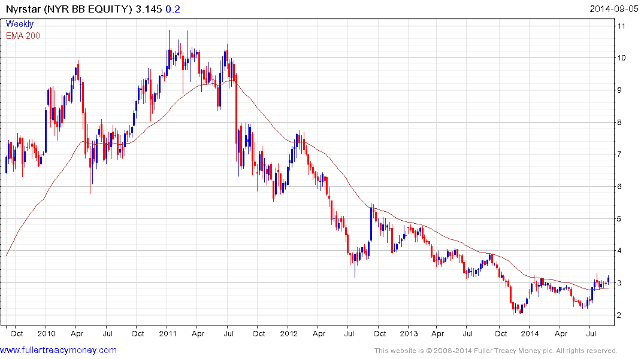Image resolution: width=644 pixels, height=359 pixels.
Task: Click the '2010' x-axis label
Action: click(x=46, y=333)
